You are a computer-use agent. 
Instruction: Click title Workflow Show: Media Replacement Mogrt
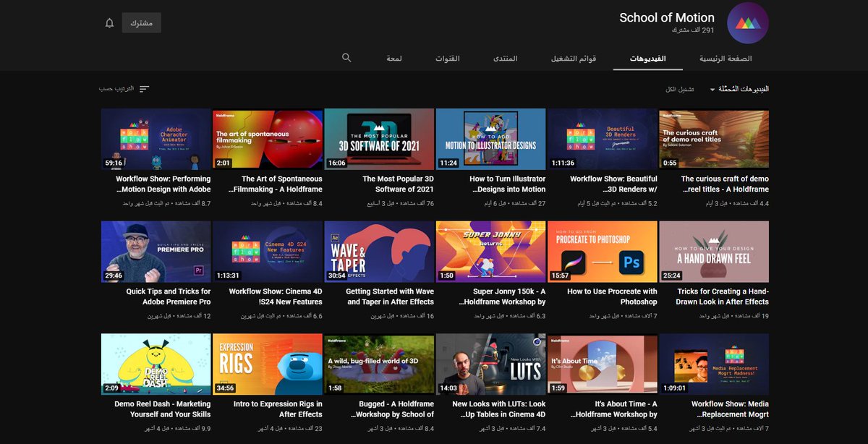[730, 409]
